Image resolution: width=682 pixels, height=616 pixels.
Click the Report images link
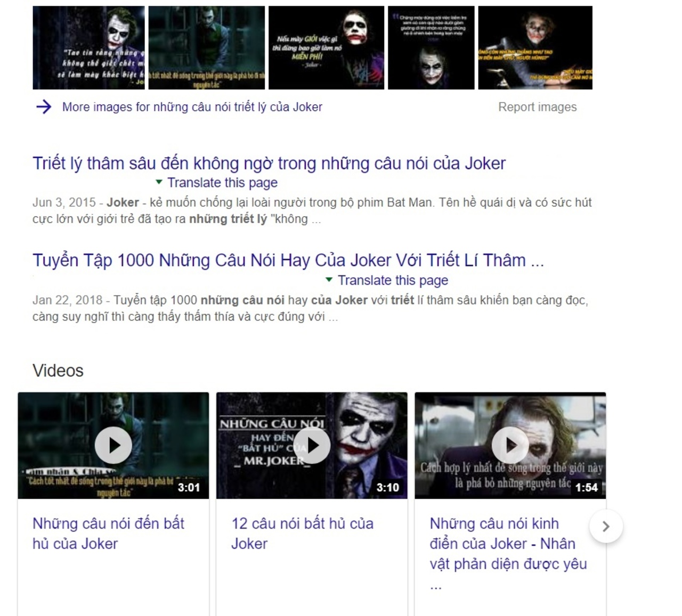(537, 107)
